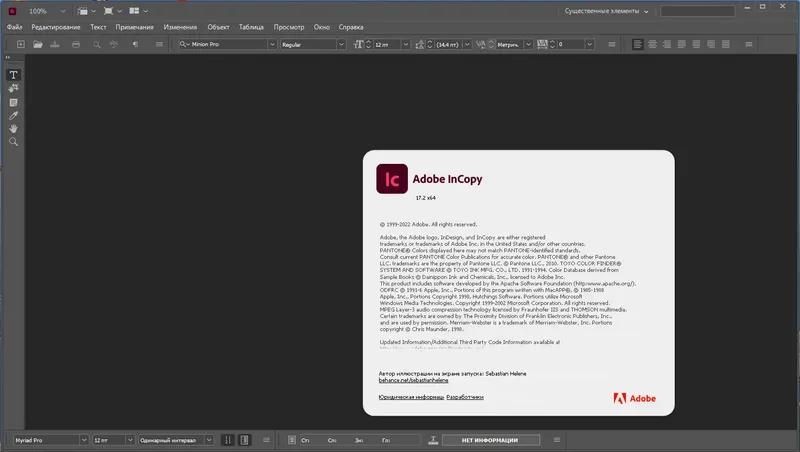Click the print icon in the toolbar
Viewport: 800px width, 452px height.
(76, 44)
